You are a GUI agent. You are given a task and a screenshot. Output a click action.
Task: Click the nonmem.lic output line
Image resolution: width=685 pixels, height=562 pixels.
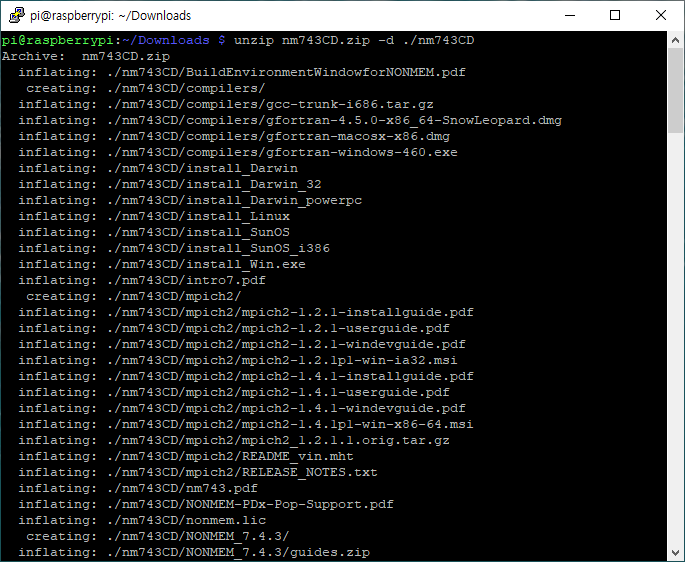(x=142, y=520)
